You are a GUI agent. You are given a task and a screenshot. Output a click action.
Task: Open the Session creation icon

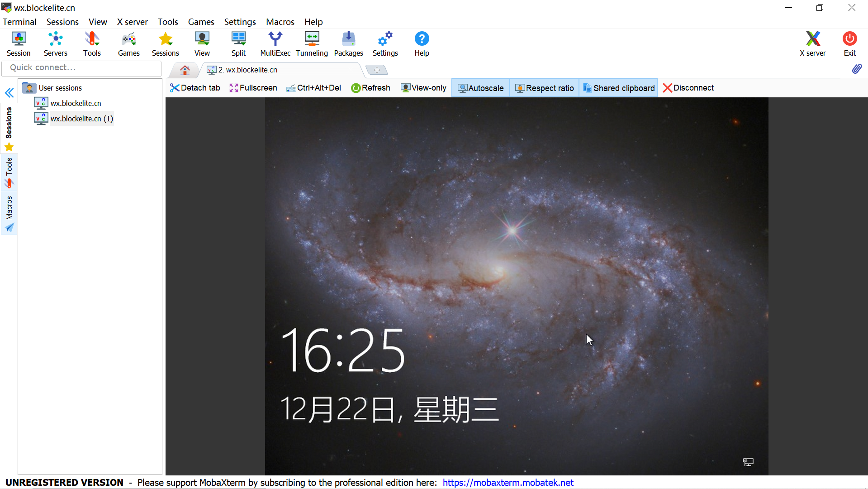pos(19,43)
